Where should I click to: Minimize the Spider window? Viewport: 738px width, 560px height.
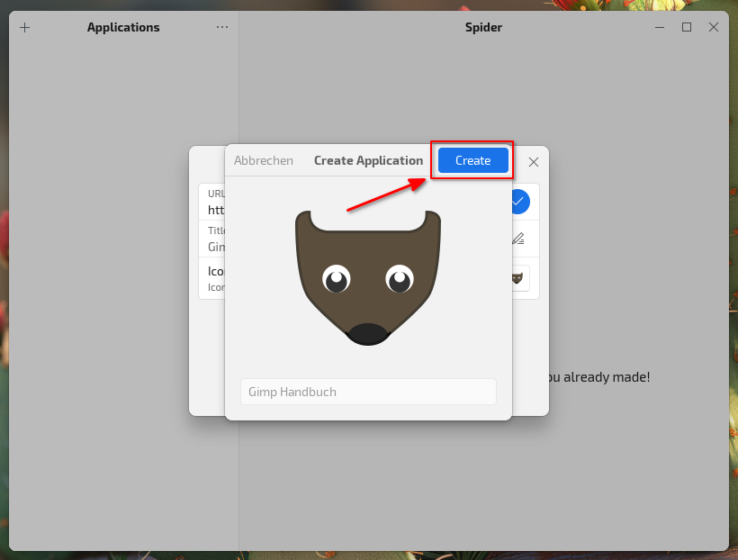[660, 27]
